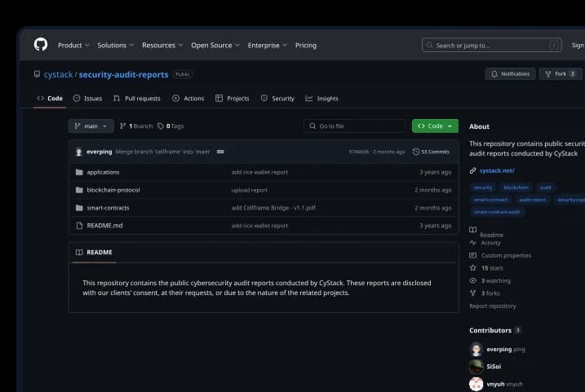Click the README.md file icon

pyautogui.click(x=79, y=226)
